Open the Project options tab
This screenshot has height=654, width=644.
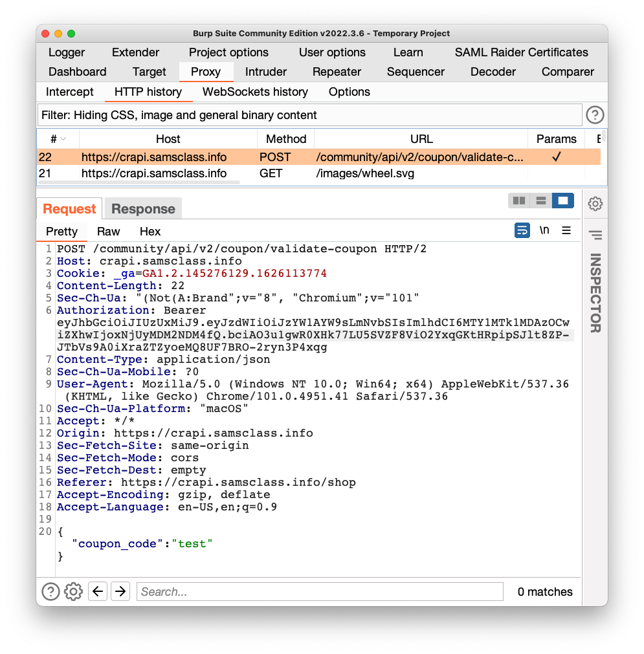[228, 52]
